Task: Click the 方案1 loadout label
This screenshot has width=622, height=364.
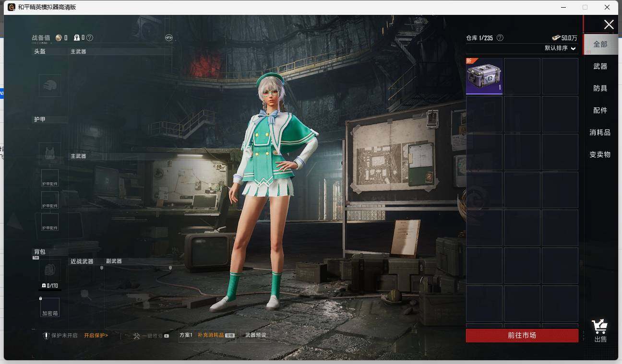Action: [x=186, y=335]
